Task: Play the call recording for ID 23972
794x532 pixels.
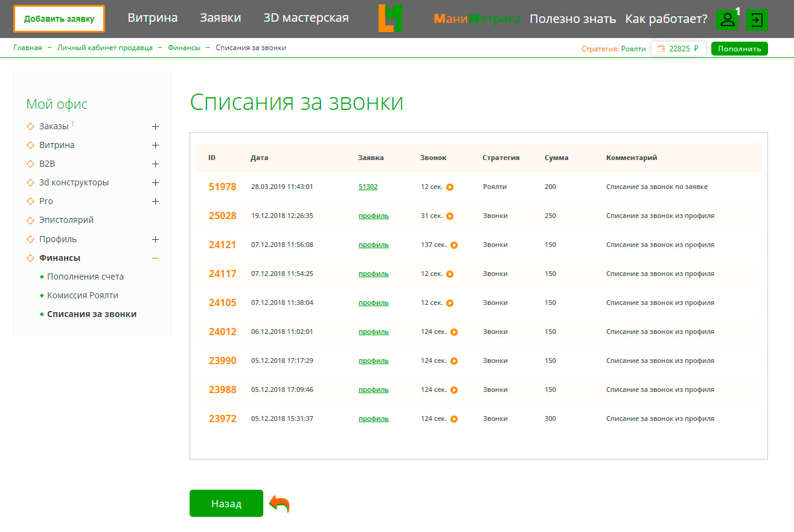Action: coord(454,419)
